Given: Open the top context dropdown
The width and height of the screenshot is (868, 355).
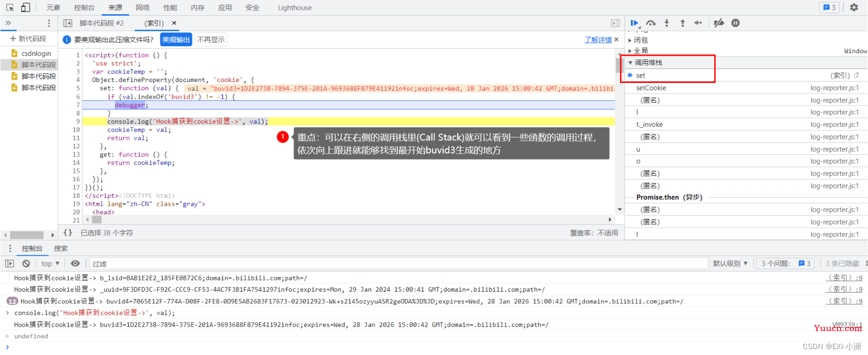Looking at the screenshot, I should [x=51, y=264].
